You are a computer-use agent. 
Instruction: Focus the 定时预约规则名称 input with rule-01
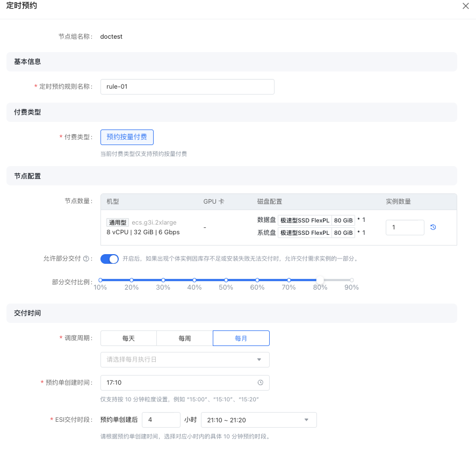(187, 87)
